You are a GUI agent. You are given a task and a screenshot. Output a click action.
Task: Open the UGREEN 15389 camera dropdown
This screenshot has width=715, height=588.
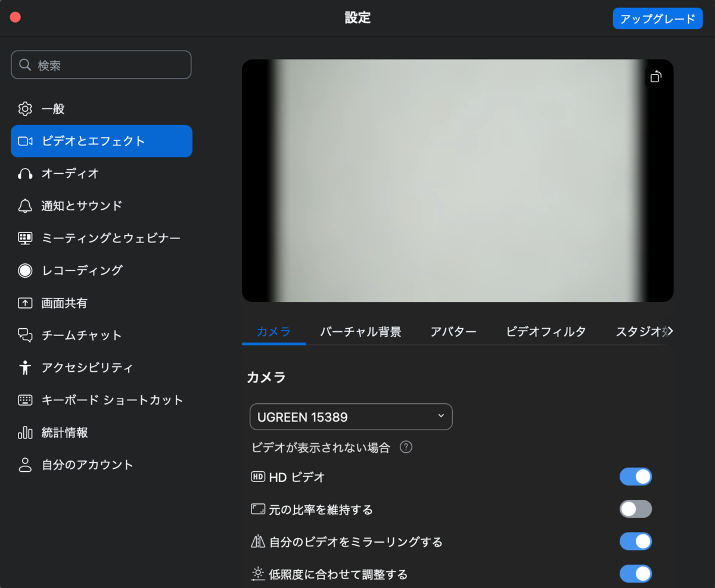pyautogui.click(x=351, y=416)
